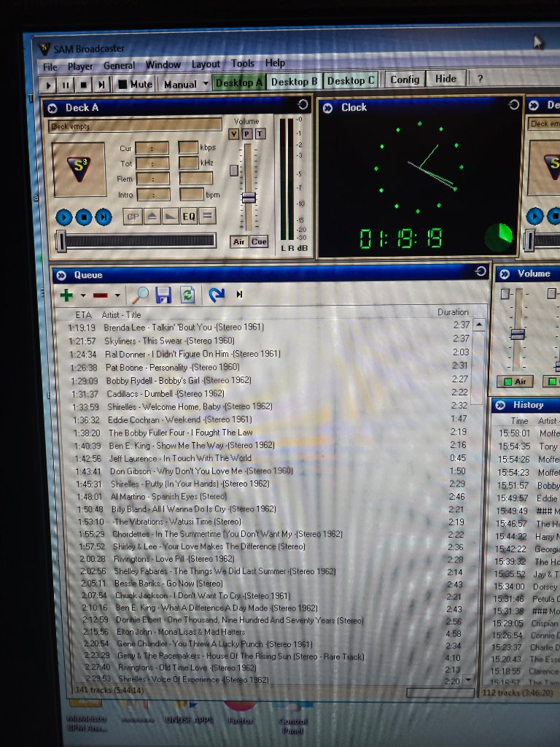The image size is (560, 747).
Task: Toggle the T tempo button in Deck A
Action: pyautogui.click(x=260, y=134)
